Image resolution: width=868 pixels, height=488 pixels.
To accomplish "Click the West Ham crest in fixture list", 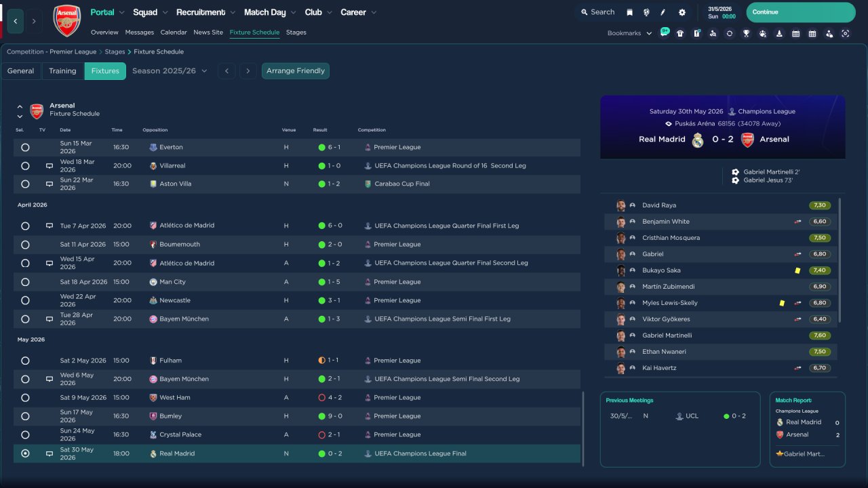I will click(153, 398).
